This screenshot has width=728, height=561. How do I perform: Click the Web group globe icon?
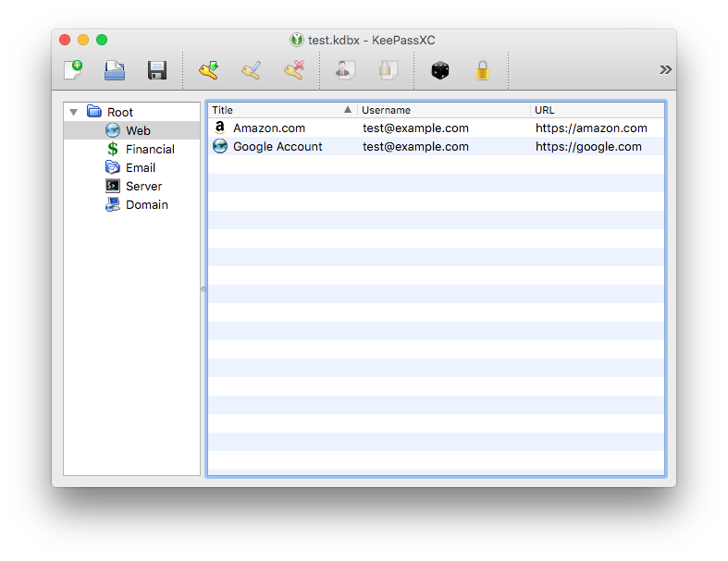[112, 130]
